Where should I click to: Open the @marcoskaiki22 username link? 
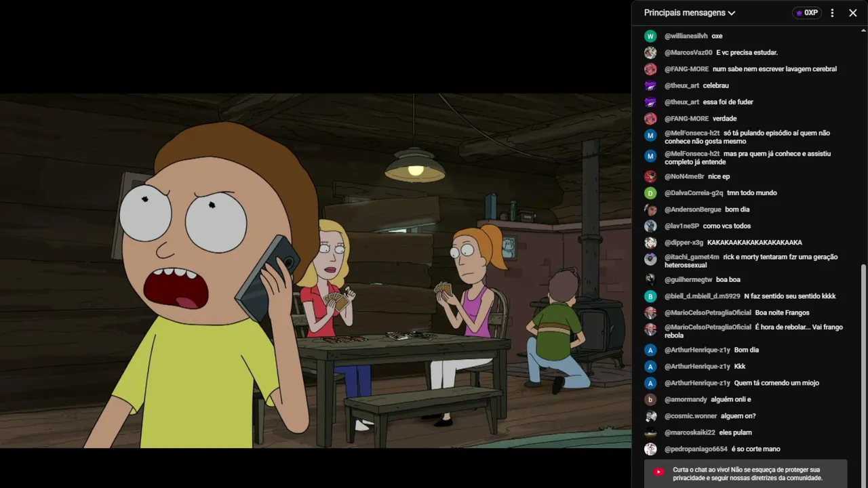(x=690, y=432)
